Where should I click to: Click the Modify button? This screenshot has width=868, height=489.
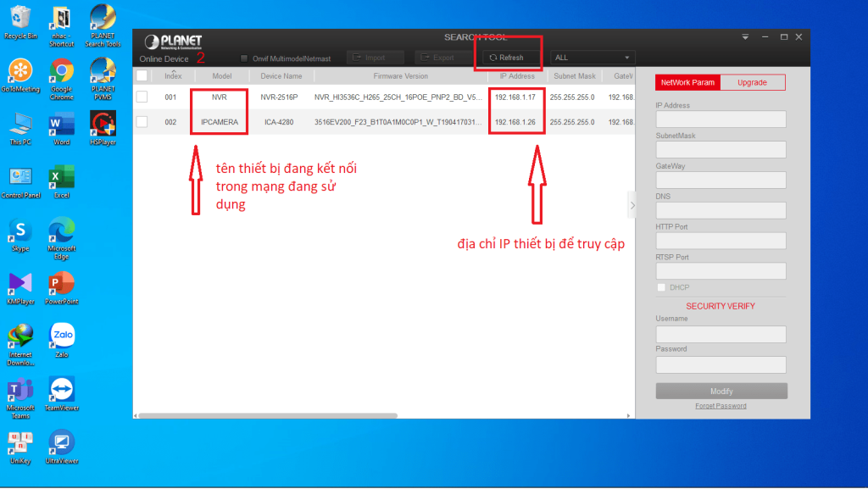[721, 391]
